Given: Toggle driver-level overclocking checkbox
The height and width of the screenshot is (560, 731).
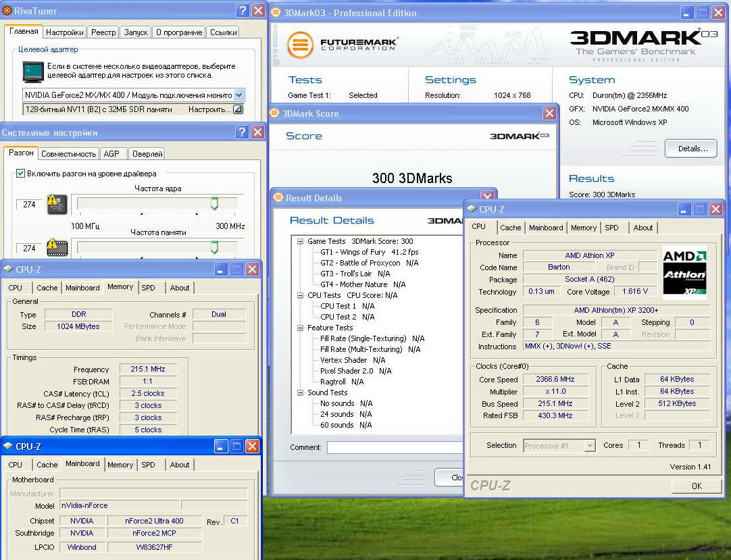Looking at the screenshot, I should pos(20,174).
